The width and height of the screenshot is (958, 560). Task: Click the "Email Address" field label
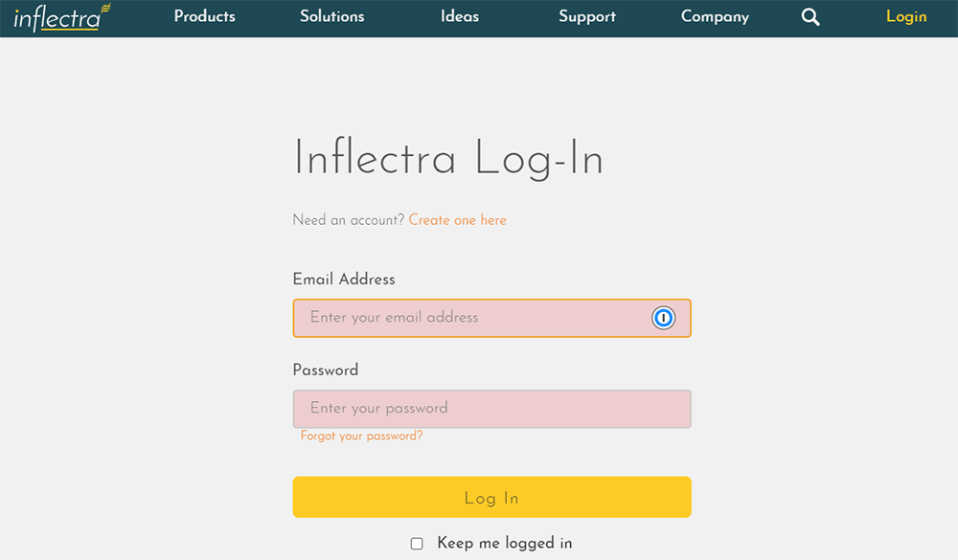[344, 280]
